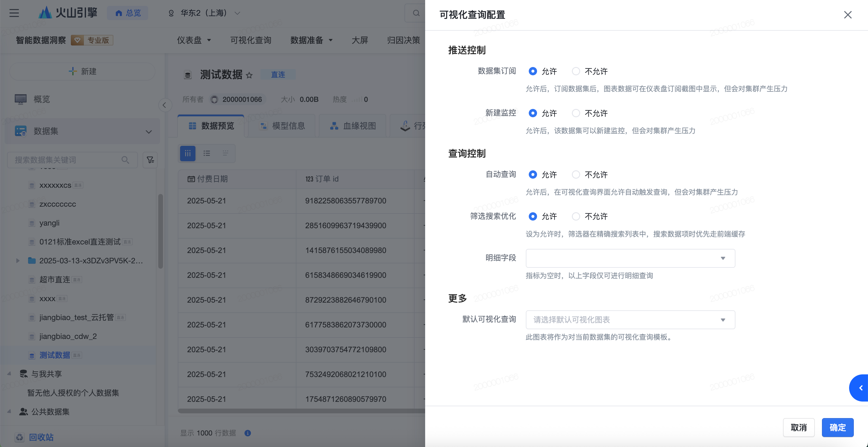Open the 可视化查询 menu item
Viewport: 868px width, 447px height.
pos(250,40)
